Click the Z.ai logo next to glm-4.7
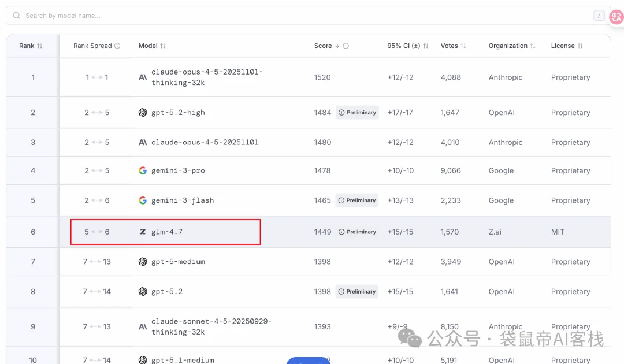The height and width of the screenshot is (364, 624). 143,232
